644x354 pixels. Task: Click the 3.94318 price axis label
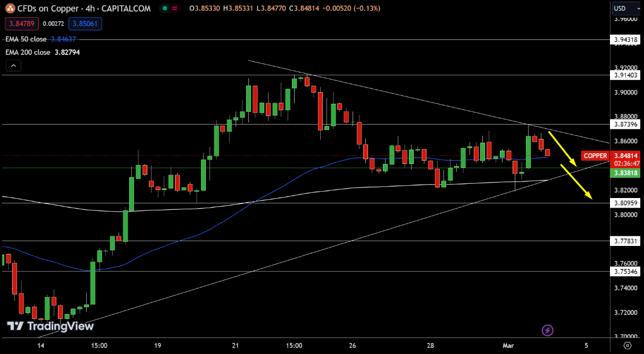pos(625,39)
